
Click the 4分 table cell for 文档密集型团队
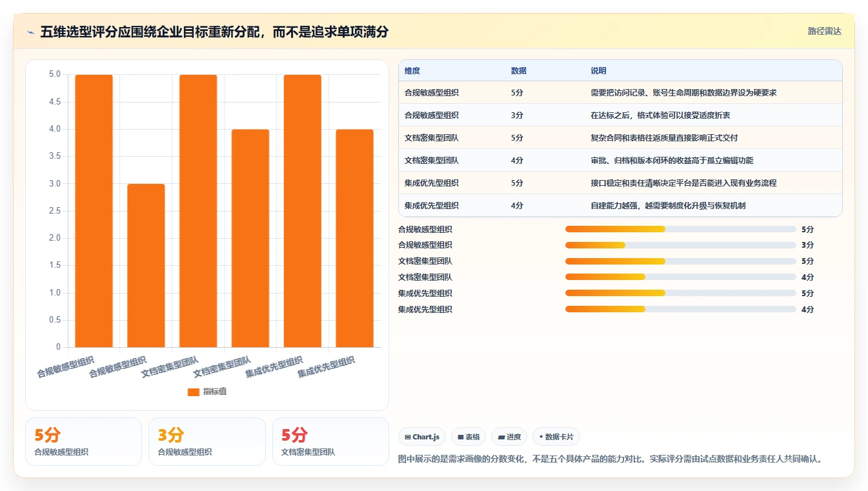pyautogui.click(x=517, y=161)
